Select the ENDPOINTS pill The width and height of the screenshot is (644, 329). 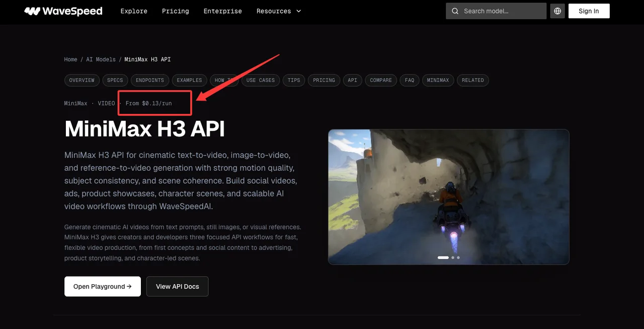[x=150, y=80]
